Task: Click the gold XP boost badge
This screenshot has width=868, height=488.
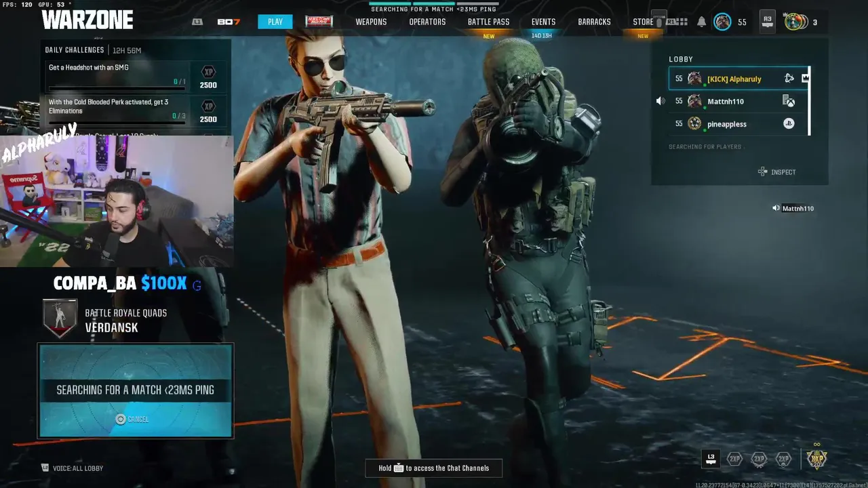Action: [816, 458]
